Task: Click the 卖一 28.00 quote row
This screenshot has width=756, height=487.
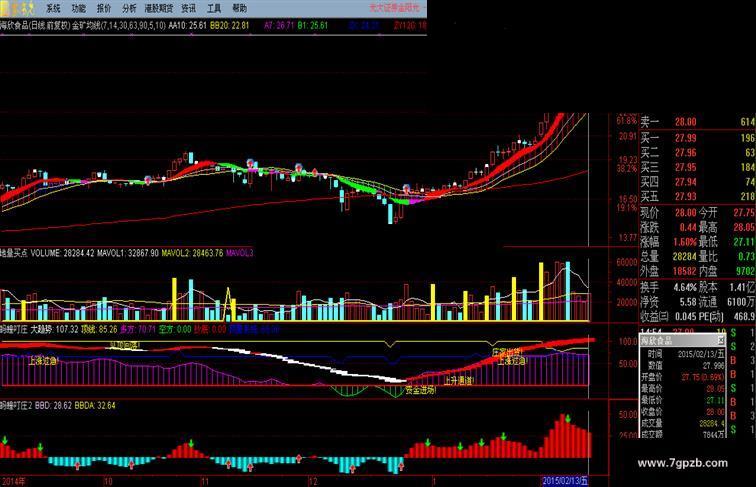Action: click(697, 122)
